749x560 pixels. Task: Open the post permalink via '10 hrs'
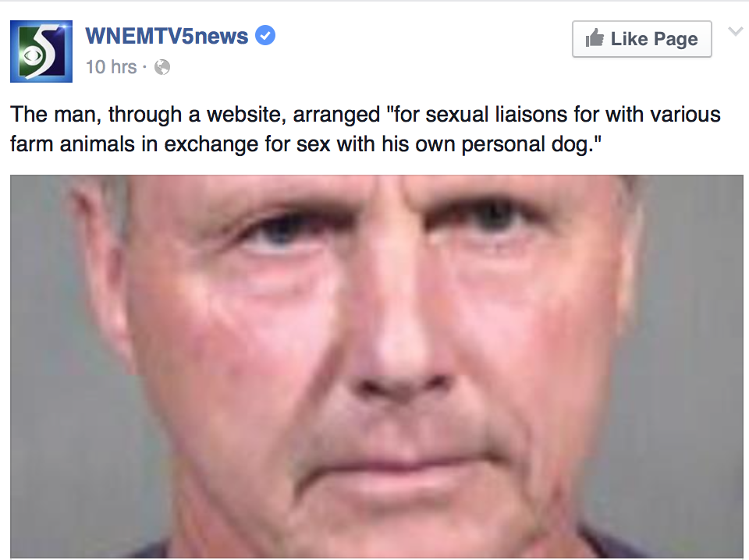111,67
